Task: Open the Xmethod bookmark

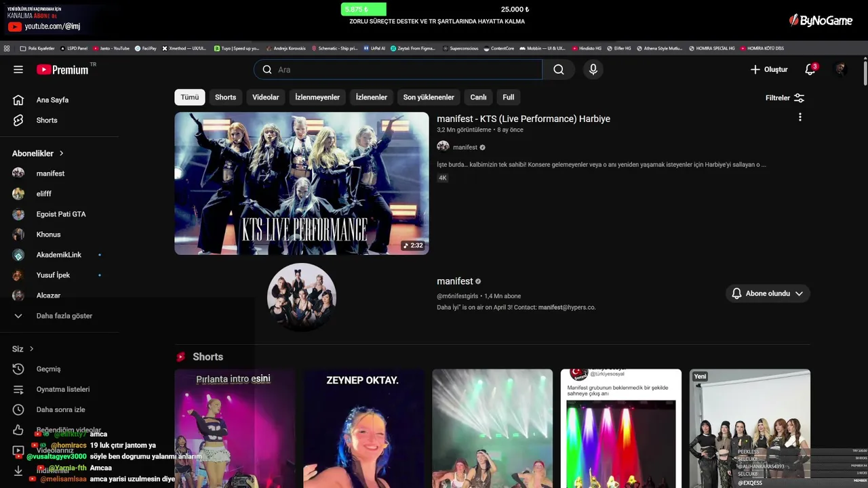Action: tap(184, 49)
